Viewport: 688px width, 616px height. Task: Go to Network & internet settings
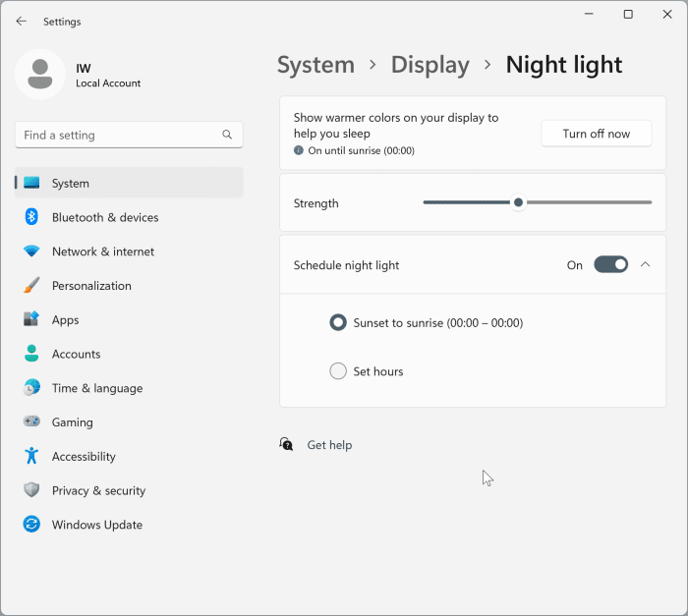tap(103, 252)
